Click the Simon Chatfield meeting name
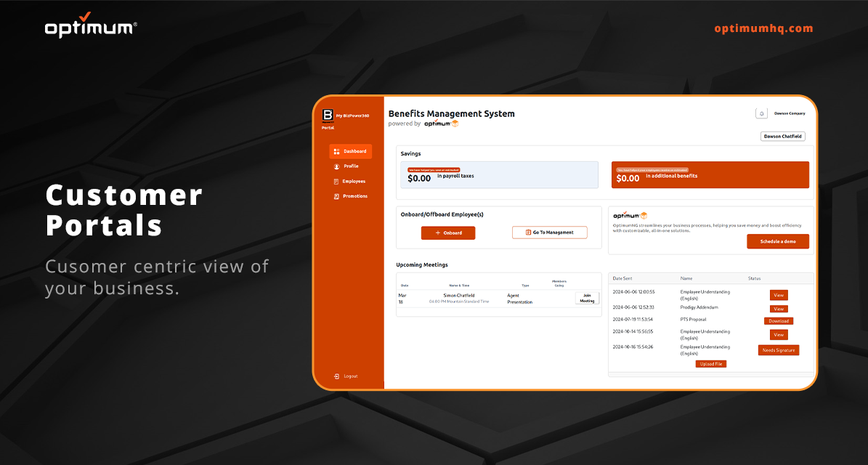868x465 pixels. (x=459, y=296)
